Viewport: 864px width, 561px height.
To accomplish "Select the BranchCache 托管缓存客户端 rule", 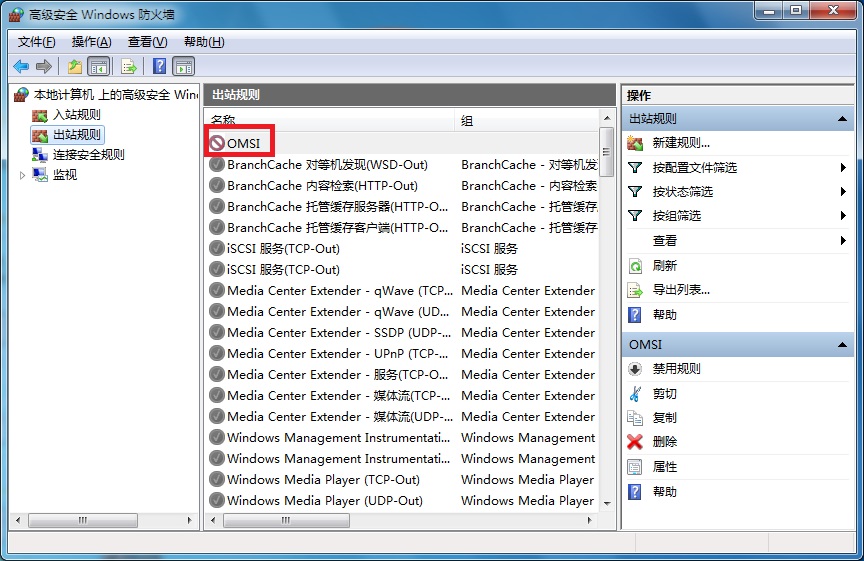I will pyautogui.click(x=337, y=228).
